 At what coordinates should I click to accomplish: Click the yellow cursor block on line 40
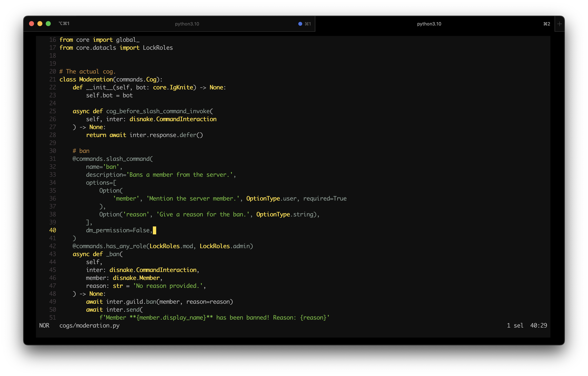coord(155,230)
